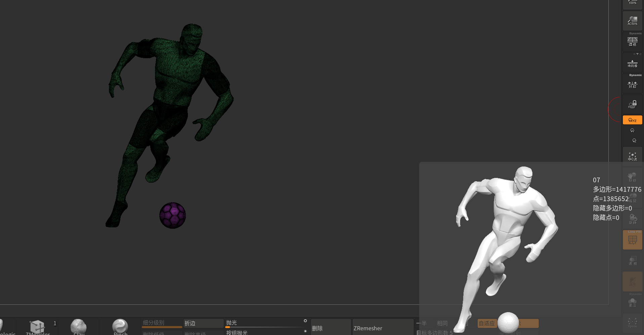Click the camera lock icon
The image size is (644, 335).
click(633, 105)
